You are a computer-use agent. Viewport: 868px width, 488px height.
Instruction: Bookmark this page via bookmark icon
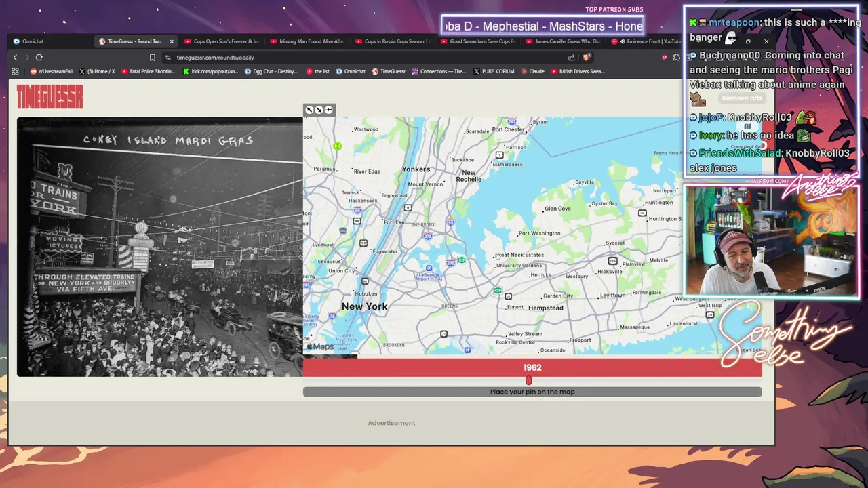click(x=153, y=58)
